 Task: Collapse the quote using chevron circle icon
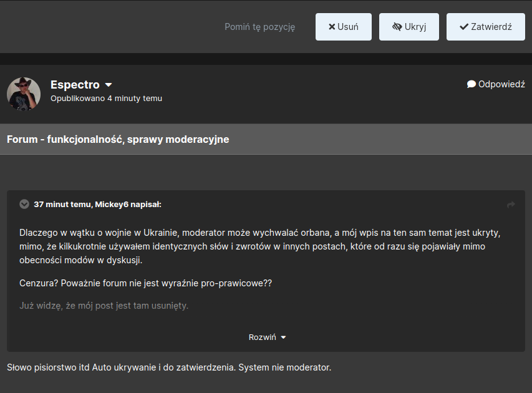tap(24, 204)
